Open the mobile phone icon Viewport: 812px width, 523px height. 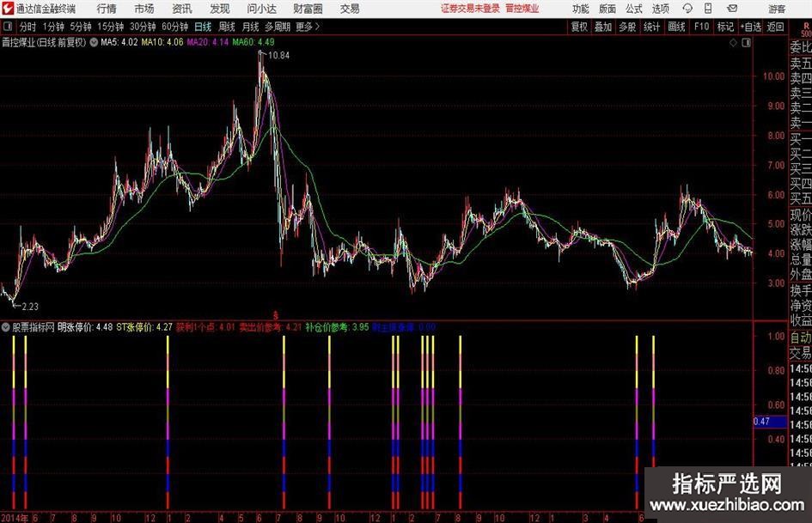coord(708,9)
